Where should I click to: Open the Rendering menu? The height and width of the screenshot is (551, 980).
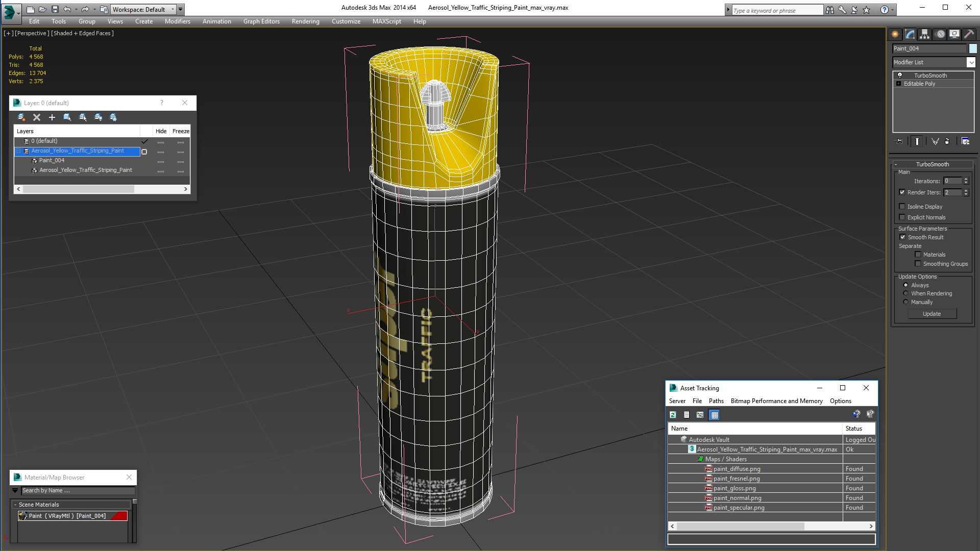tap(305, 21)
